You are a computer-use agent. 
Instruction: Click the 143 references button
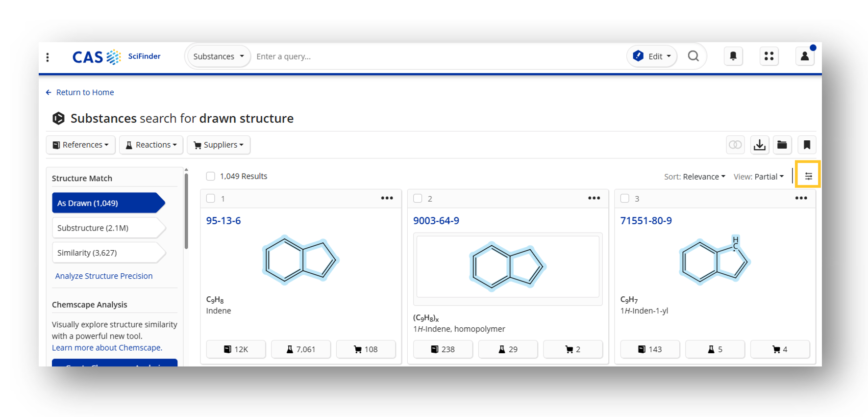650,349
